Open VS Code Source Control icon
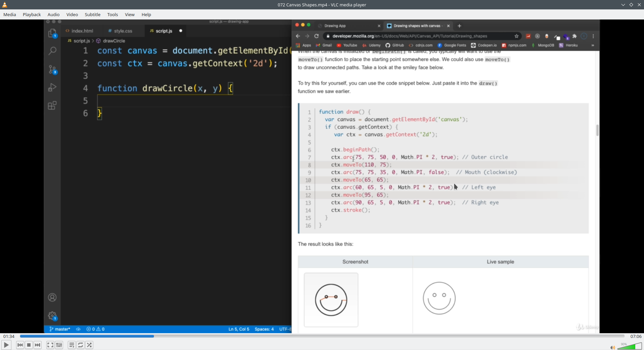644x350 pixels. click(x=52, y=70)
